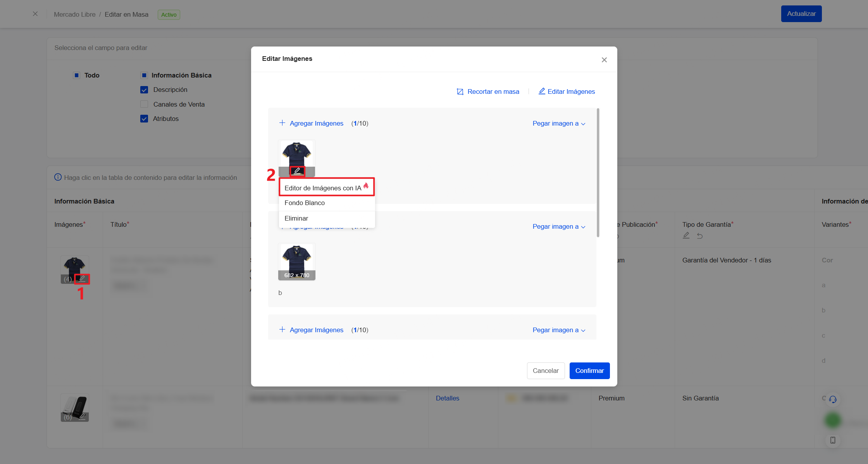The height and width of the screenshot is (464, 868).
Task: Click the mobile phone icon at bottom right
Action: coord(833,440)
